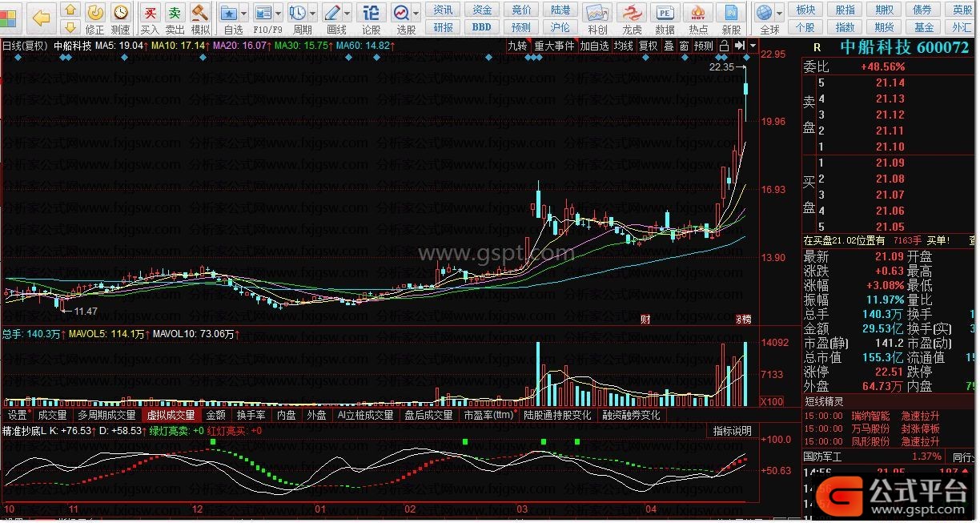Screen dimensions: 980x523
Task: Open the chart toolbar dropdown arrow after the lock
Action: (753, 46)
